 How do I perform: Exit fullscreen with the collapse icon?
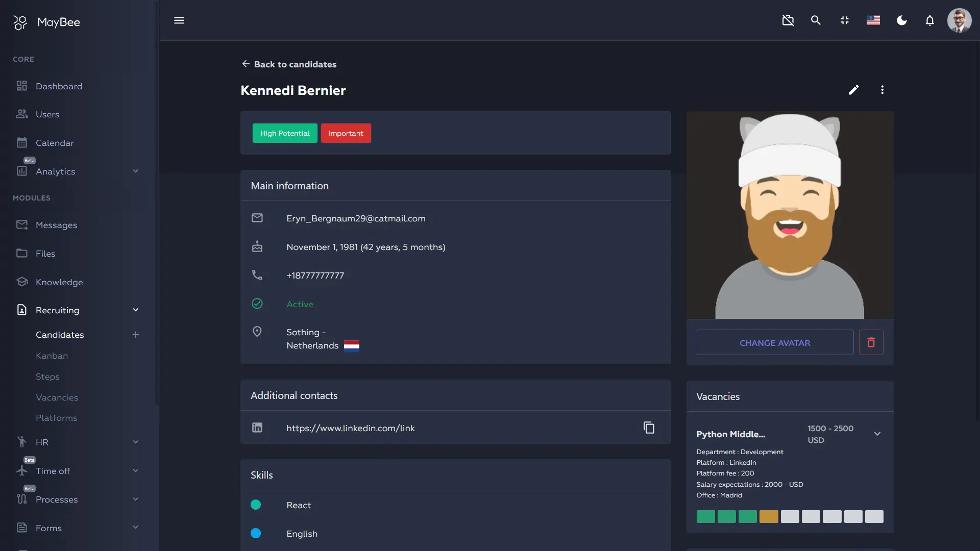tap(844, 20)
